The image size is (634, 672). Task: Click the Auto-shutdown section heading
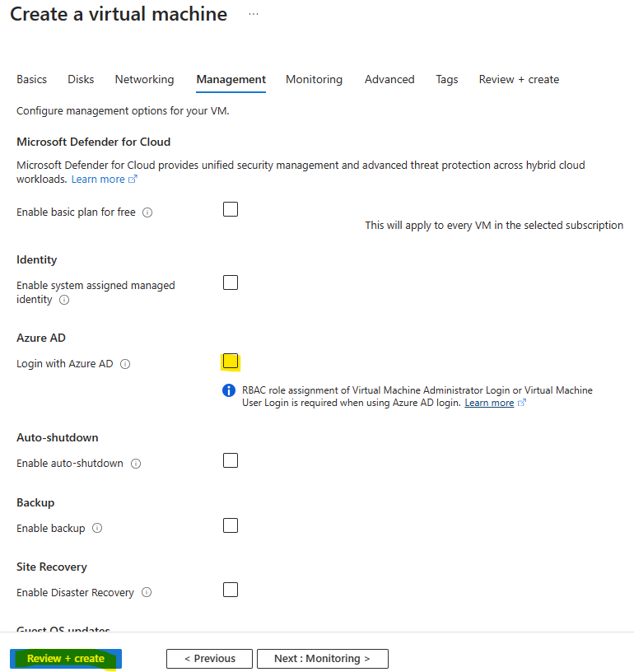click(58, 437)
